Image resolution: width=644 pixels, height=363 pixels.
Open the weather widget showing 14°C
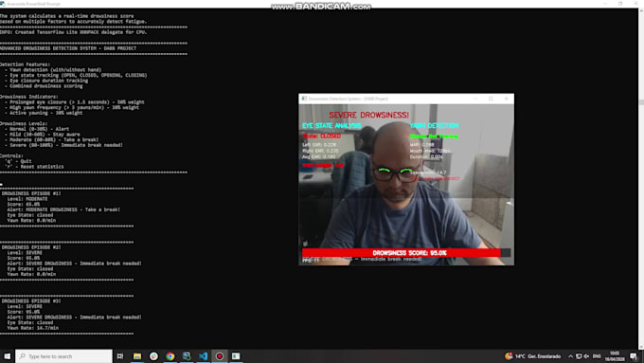(532, 356)
